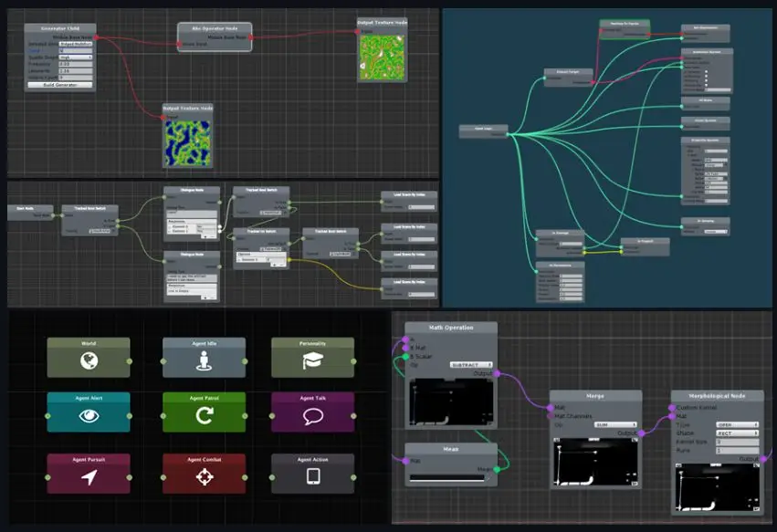Click the Generator Child red output port
Viewport: 777px width, 532px height.
click(x=96, y=37)
